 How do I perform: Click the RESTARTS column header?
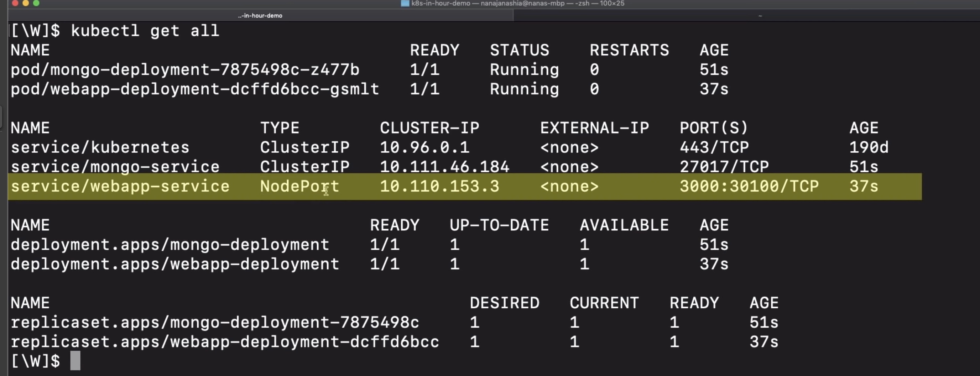[x=629, y=50]
